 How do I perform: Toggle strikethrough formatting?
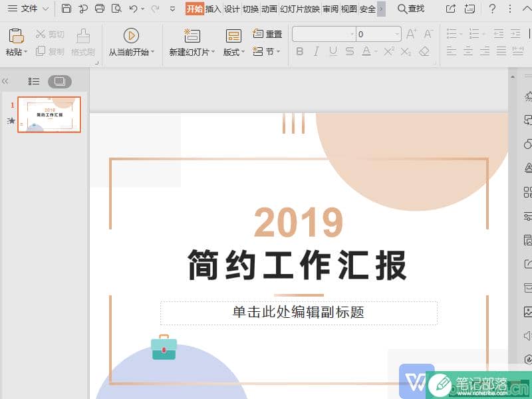pos(350,52)
